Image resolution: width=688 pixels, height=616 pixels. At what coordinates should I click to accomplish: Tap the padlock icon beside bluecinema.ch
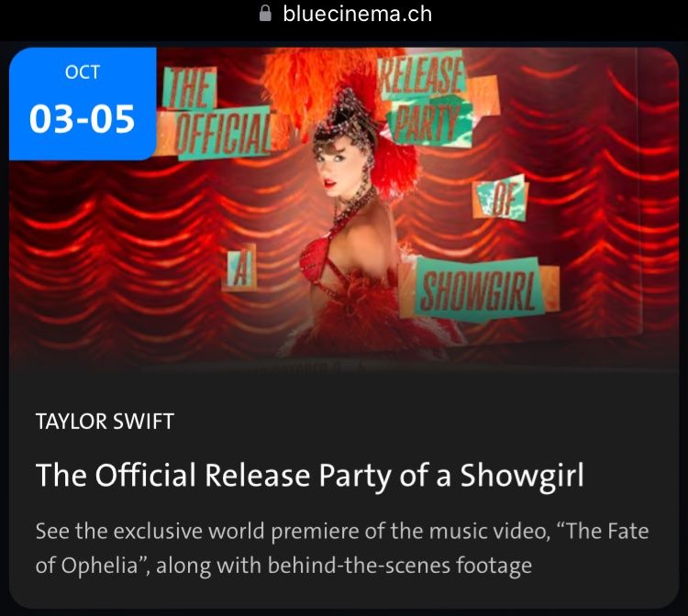pos(265,13)
